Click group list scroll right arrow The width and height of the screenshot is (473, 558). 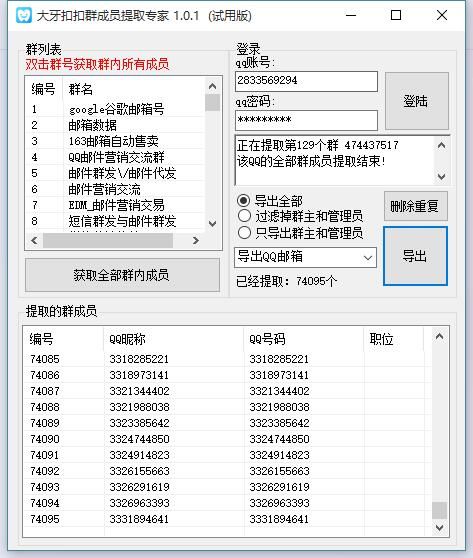point(195,240)
